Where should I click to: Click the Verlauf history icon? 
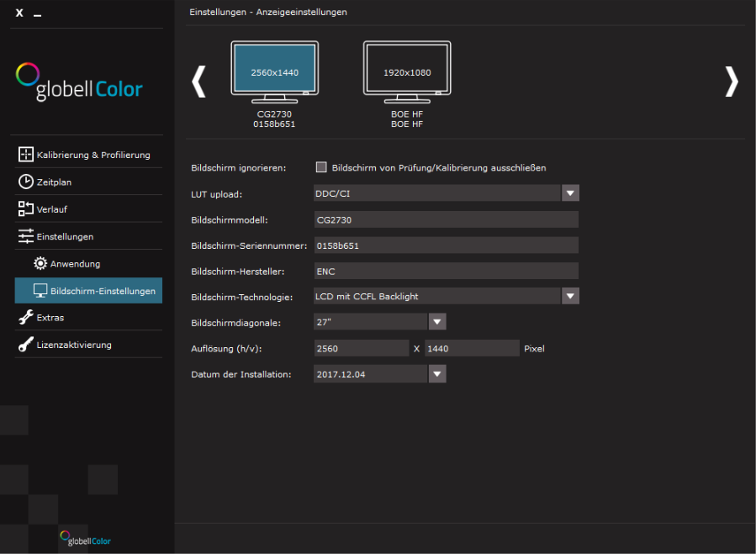pos(25,208)
